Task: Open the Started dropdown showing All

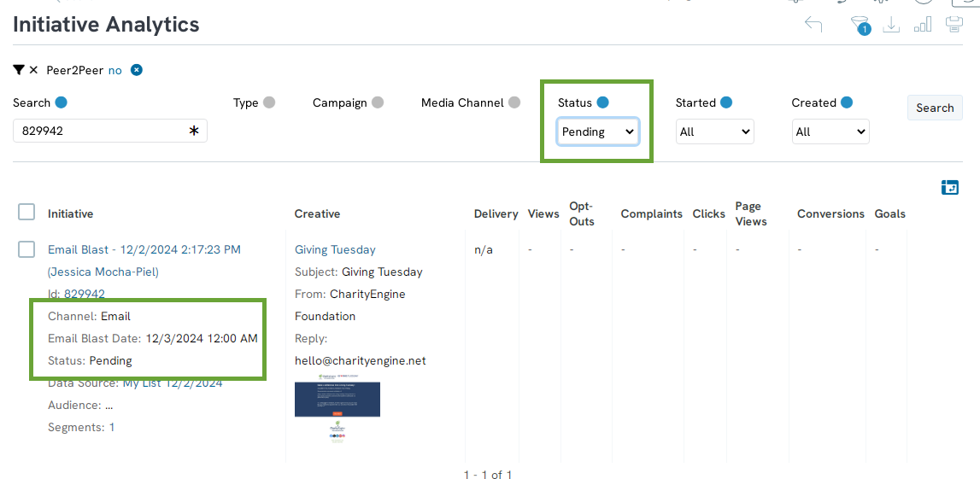Action: (714, 131)
